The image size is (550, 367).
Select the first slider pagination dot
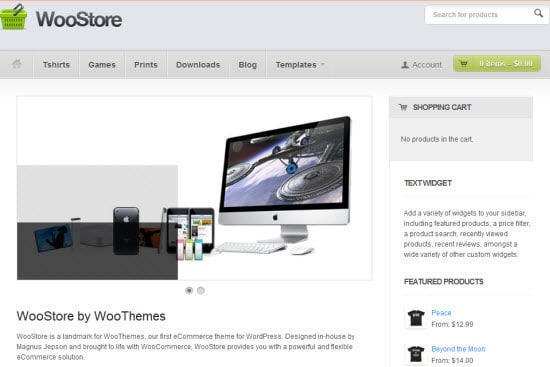(x=189, y=291)
